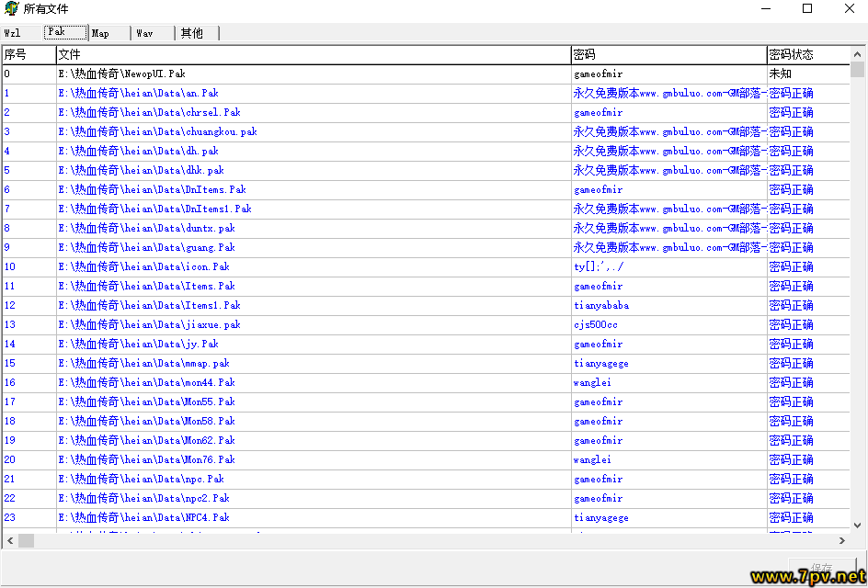Sort by the 文件 column header
The width and height of the screenshot is (868, 588).
313,54
